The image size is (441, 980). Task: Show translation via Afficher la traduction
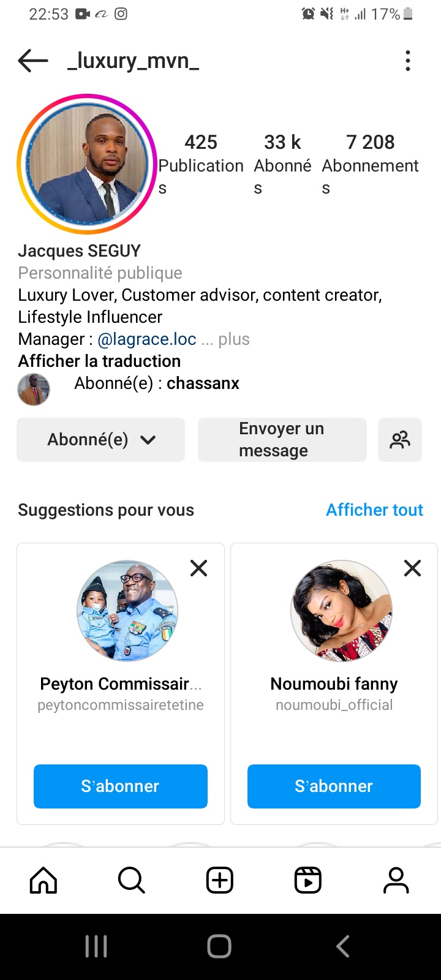coord(99,361)
